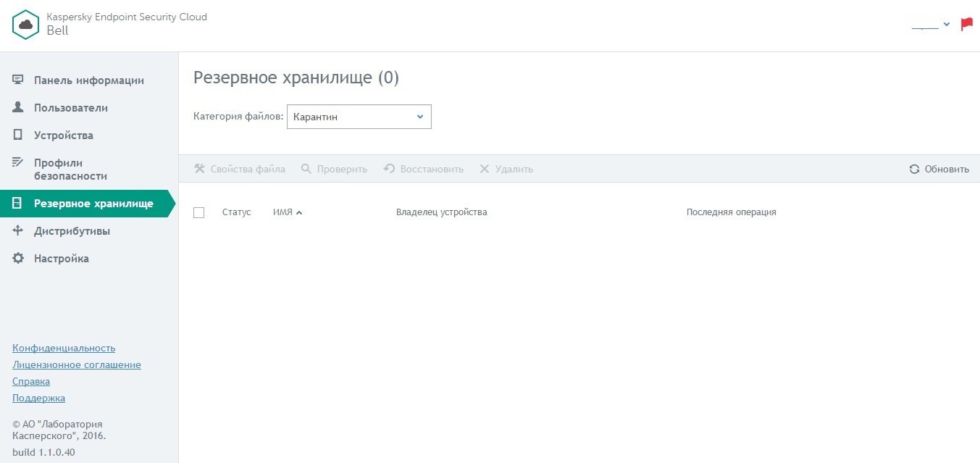Image resolution: width=980 pixels, height=463 pixels.
Task: Sort by Последняя операция column header
Action: (732, 212)
